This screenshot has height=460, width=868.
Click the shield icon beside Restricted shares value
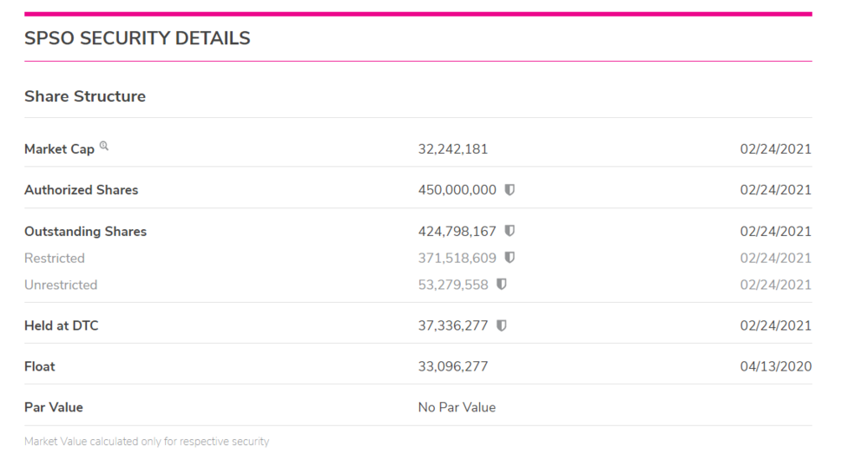click(x=510, y=258)
